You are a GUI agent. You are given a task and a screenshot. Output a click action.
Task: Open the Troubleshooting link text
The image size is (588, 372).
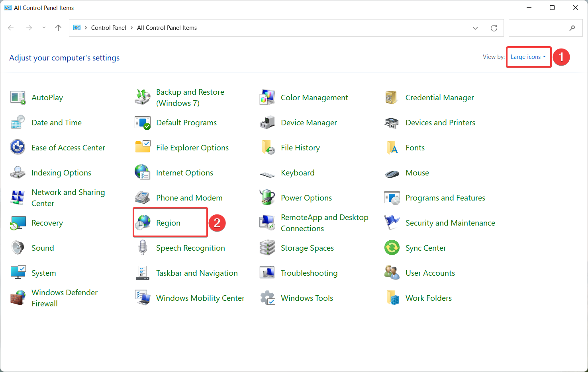tap(309, 273)
